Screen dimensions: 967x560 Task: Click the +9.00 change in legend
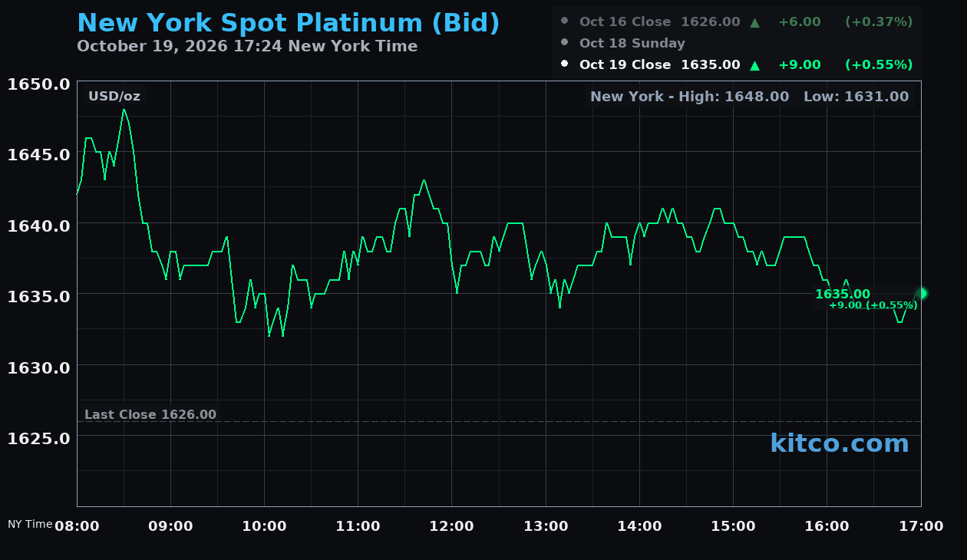point(800,65)
